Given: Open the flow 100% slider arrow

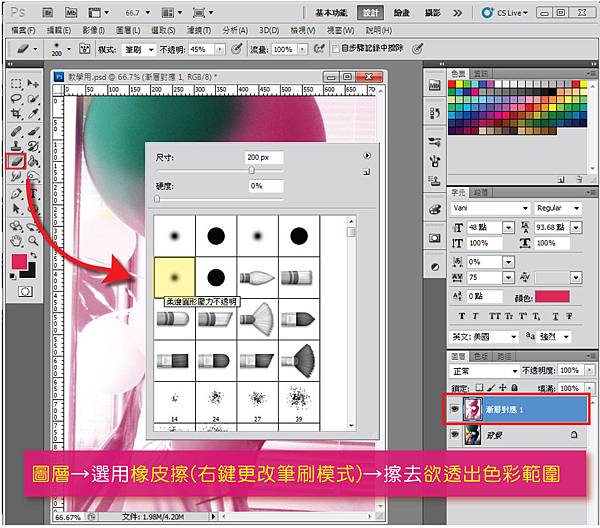Looking at the screenshot, I should [x=302, y=49].
